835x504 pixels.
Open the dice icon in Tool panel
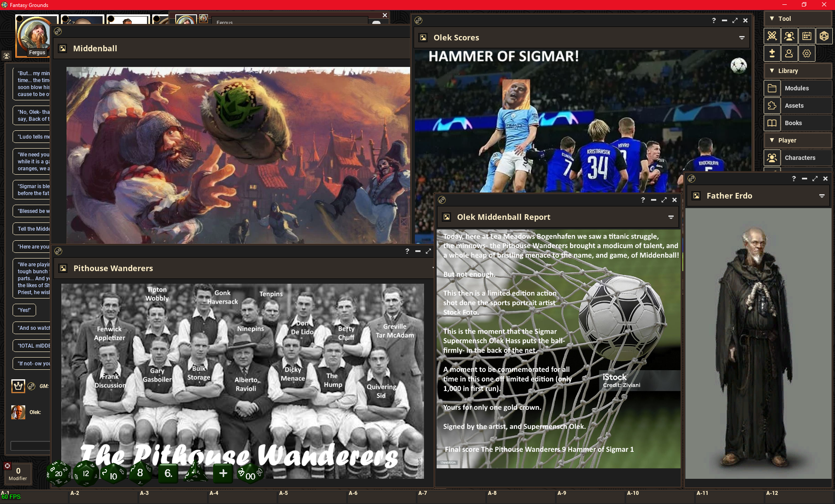pyautogui.click(x=824, y=36)
